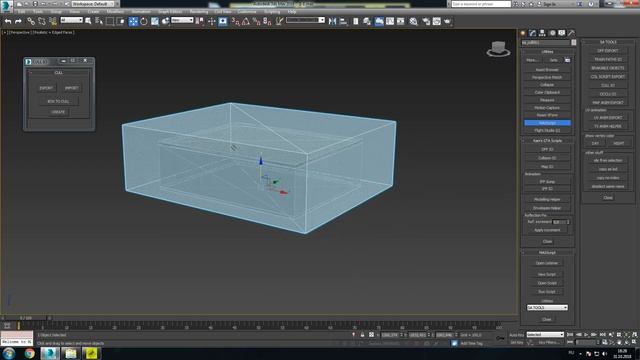Open the Select by Name dialog icon
The image size is (640, 360).
coord(99,21)
